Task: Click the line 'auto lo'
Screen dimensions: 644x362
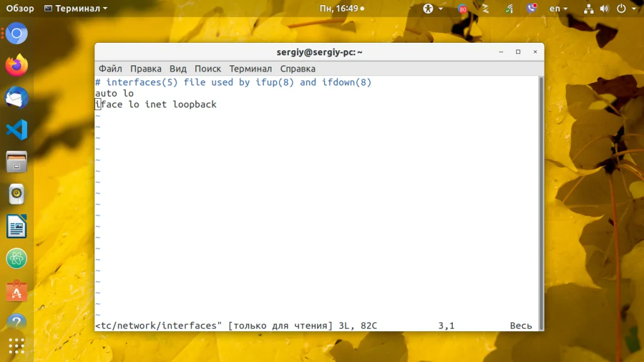Action: tap(114, 93)
